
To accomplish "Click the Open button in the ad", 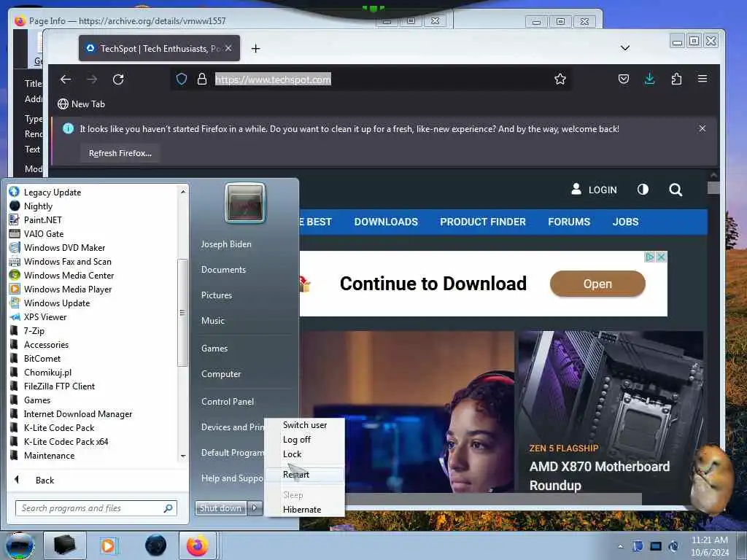I will (597, 284).
